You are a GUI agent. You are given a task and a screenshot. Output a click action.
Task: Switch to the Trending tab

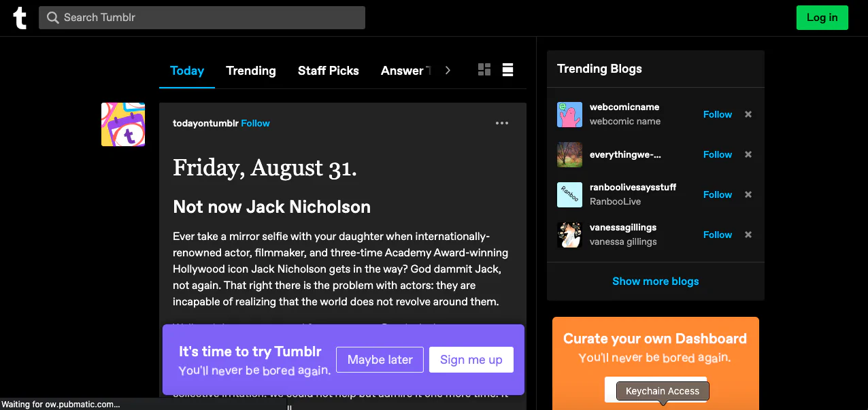[x=251, y=71]
